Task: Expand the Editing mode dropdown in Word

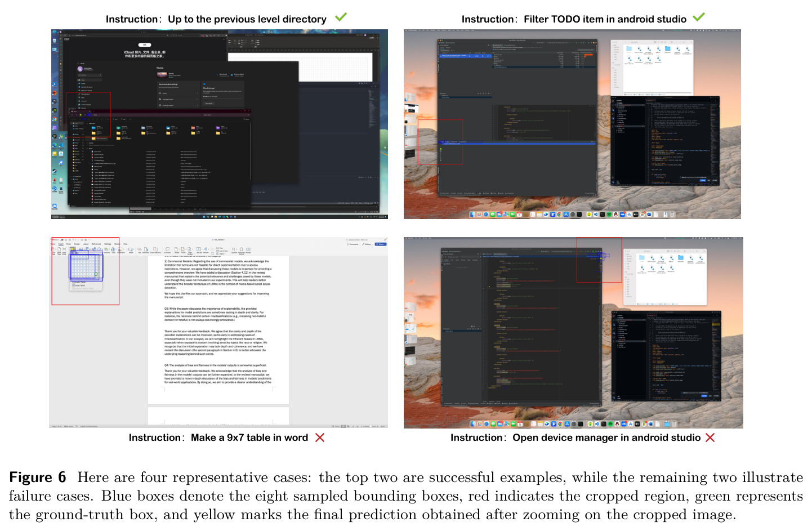Action: pyautogui.click(x=367, y=244)
